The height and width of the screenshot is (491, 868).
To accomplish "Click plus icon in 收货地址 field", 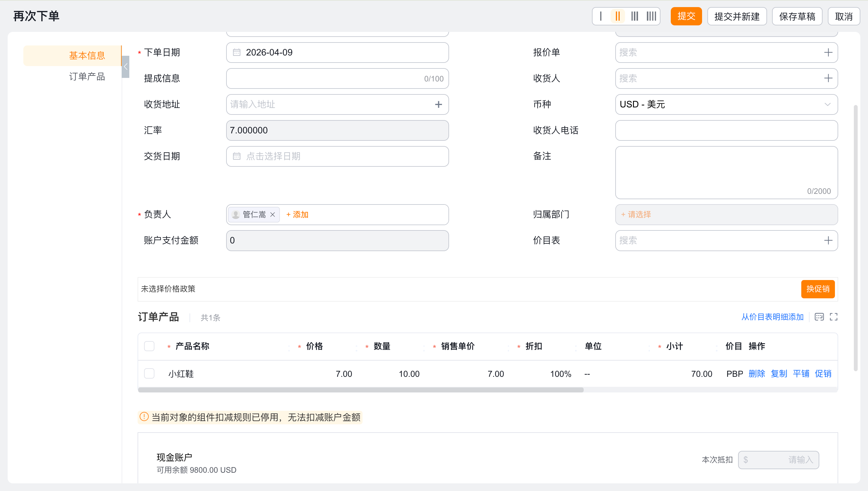I will click(438, 104).
